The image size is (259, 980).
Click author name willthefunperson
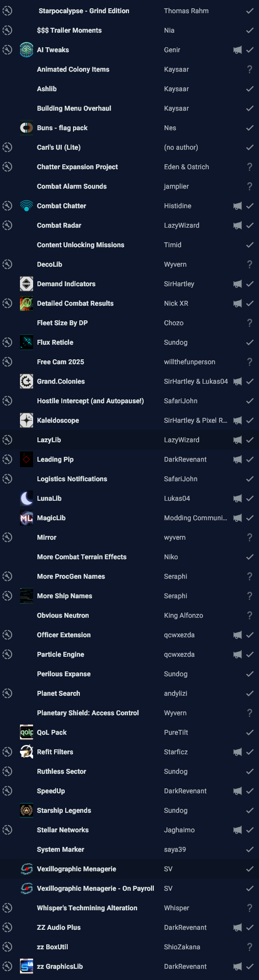coord(189,362)
